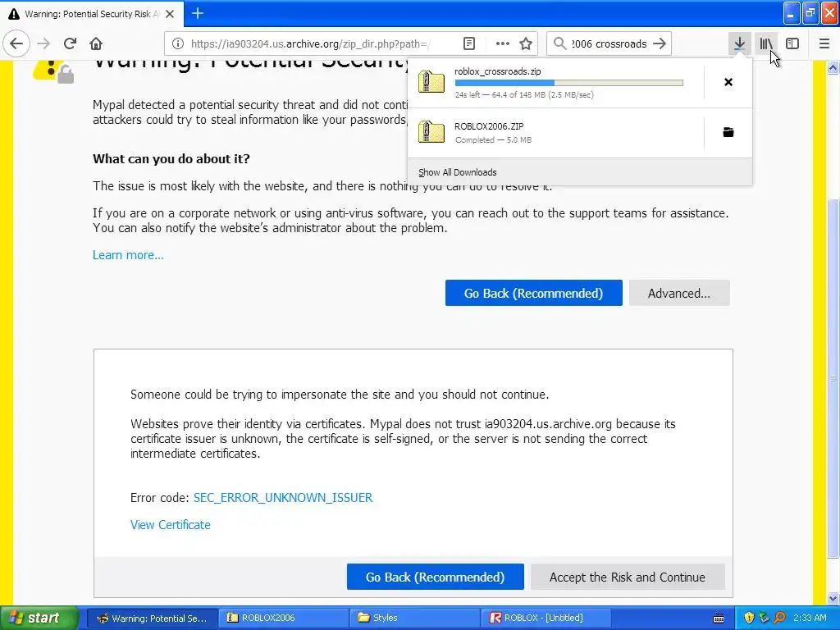The image size is (840, 630).
Task: Click the keyboard icon left of system tray
Action: click(x=719, y=619)
